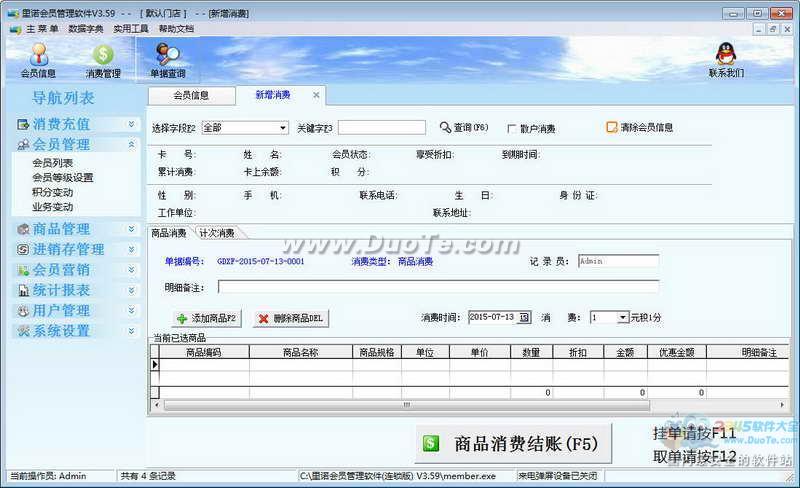
Task: Click green plus icon on 添加商品F2
Action: click(x=182, y=319)
